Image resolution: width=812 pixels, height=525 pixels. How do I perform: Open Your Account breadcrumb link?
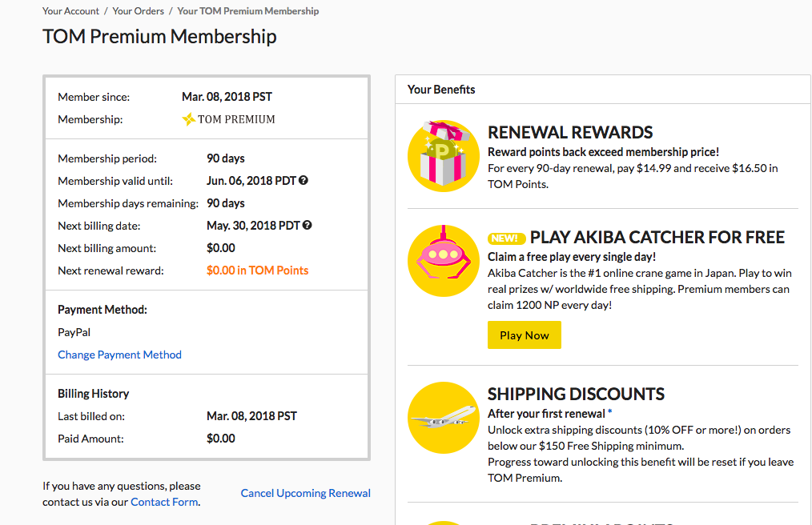(70, 11)
